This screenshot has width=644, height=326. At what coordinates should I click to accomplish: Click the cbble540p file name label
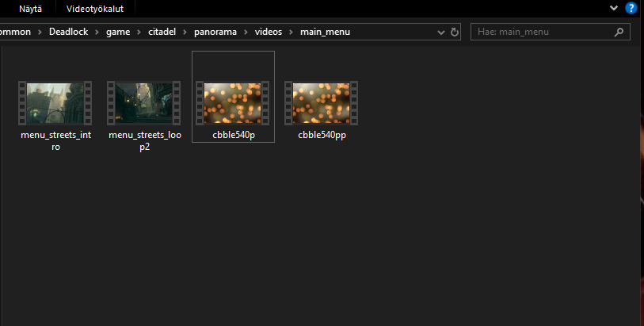(234, 135)
